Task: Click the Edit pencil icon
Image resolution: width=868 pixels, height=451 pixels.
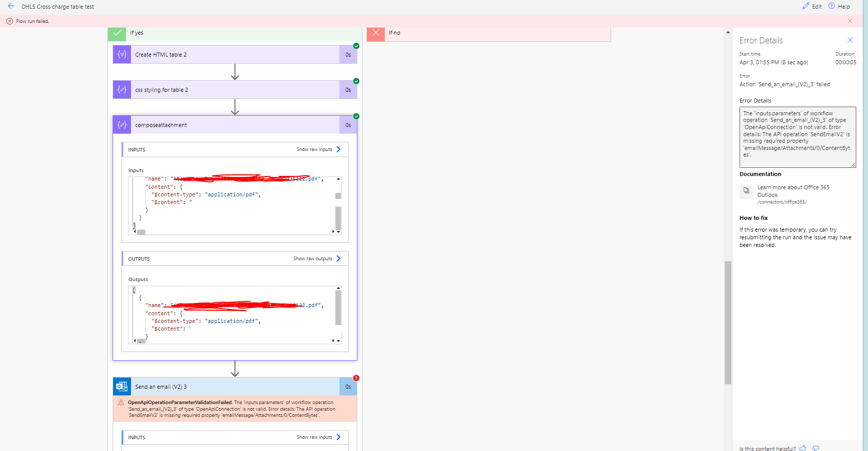Action: point(806,6)
